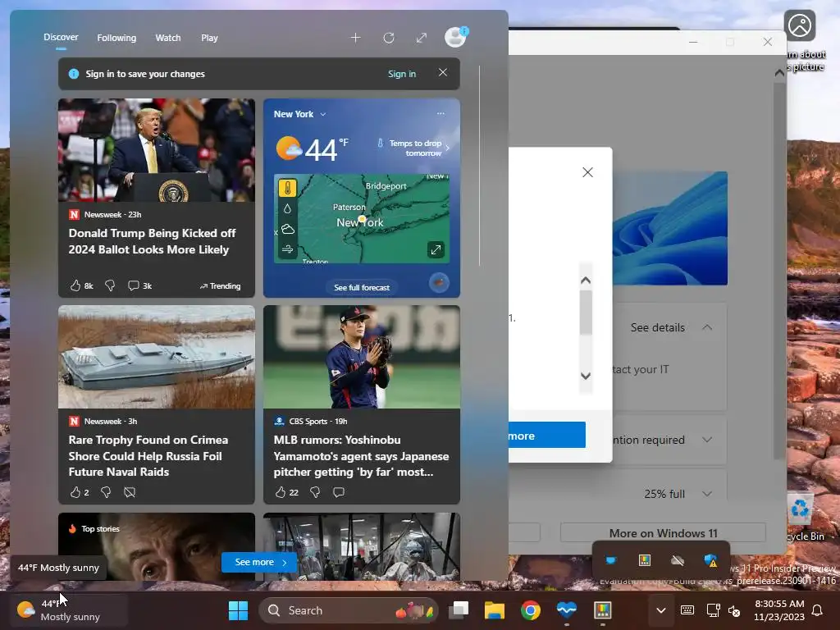Click See full forecast button
The image size is (840, 630).
tap(362, 288)
